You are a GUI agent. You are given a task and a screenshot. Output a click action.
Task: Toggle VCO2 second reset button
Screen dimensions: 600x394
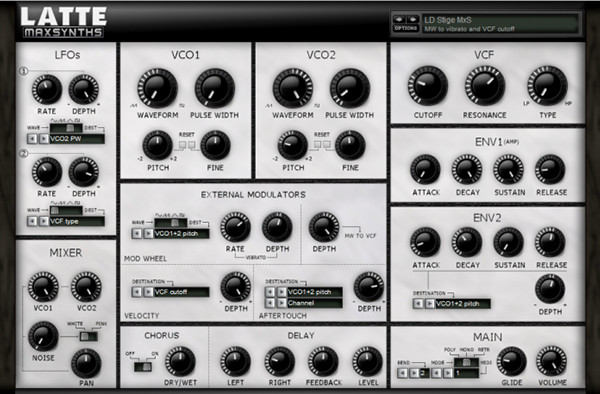coord(326,144)
